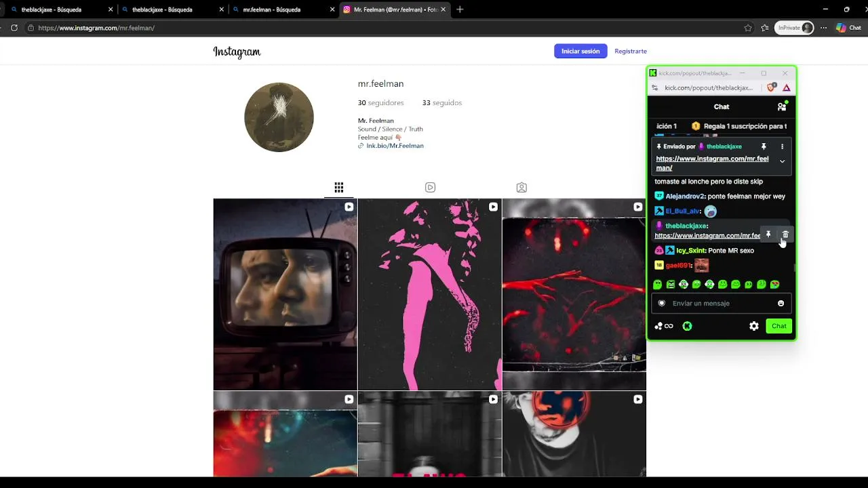Open the emoji picker in chat input
Viewport: 868px width, 488px height.
coord(781,303)
